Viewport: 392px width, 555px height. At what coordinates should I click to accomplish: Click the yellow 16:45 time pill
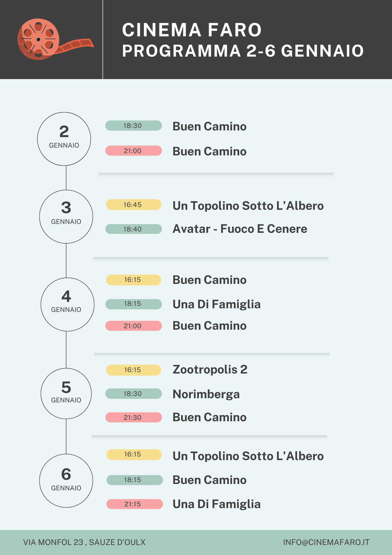pos(133,205)
